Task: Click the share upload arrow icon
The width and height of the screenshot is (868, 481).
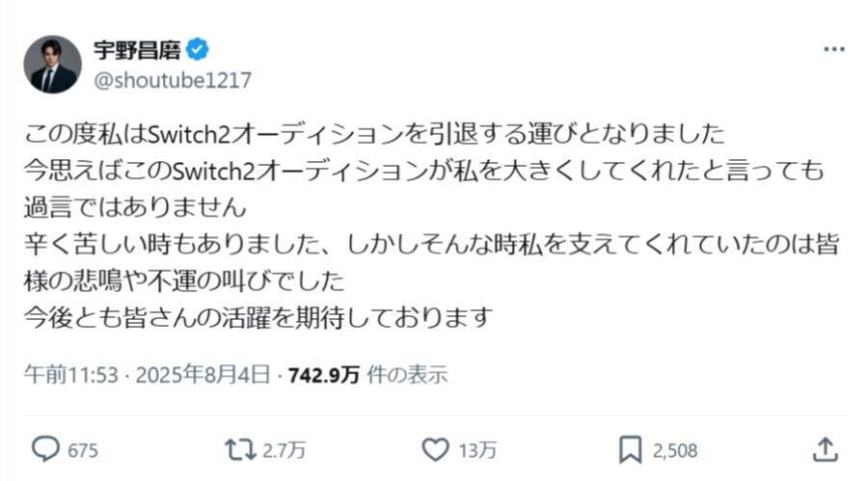Action: click(x=825, y=448)
